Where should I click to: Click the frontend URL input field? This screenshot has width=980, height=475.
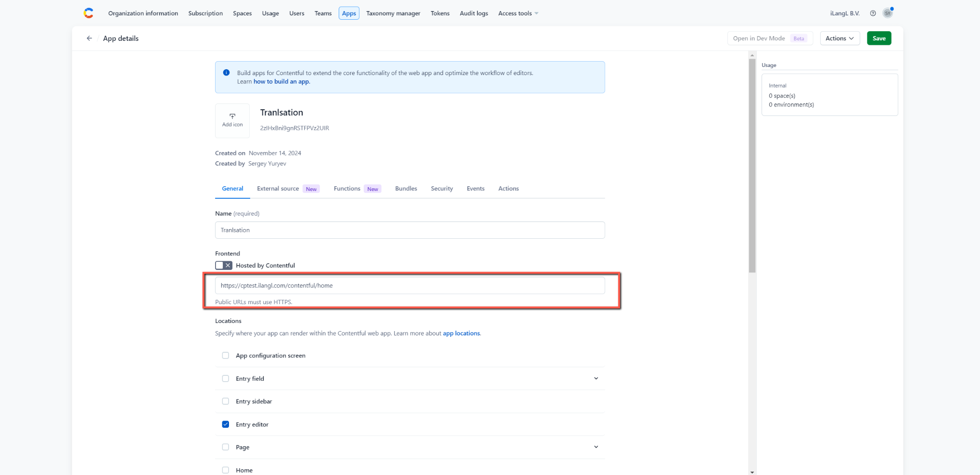[410, 285]
